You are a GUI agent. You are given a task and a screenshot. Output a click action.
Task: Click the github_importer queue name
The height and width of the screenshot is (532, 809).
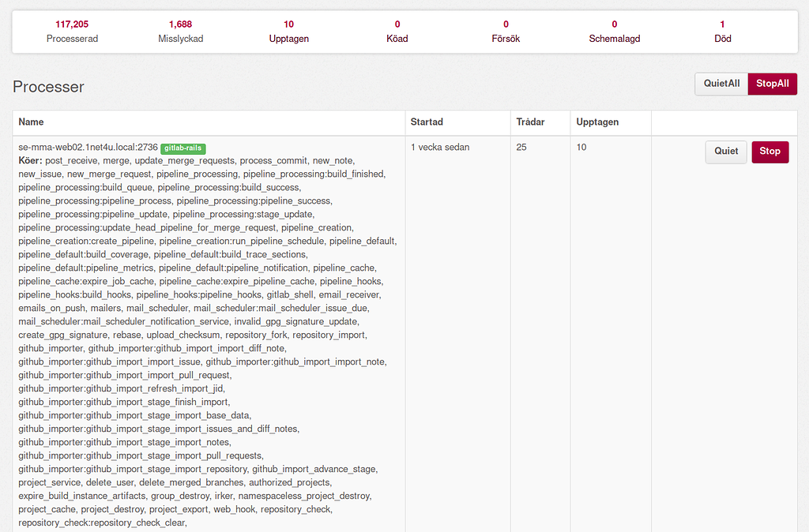pyautogui.click(x=53, y=347)
